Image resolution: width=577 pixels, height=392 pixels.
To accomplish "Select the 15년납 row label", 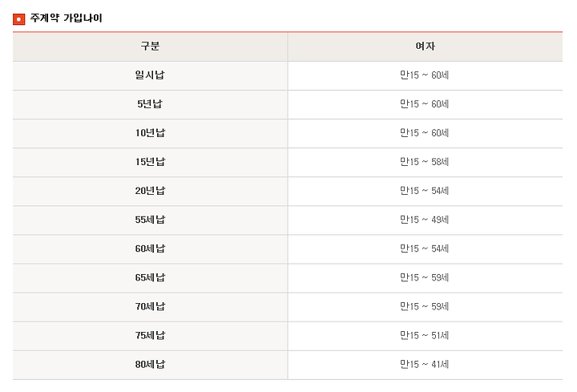I will click(x=150, y=162).
